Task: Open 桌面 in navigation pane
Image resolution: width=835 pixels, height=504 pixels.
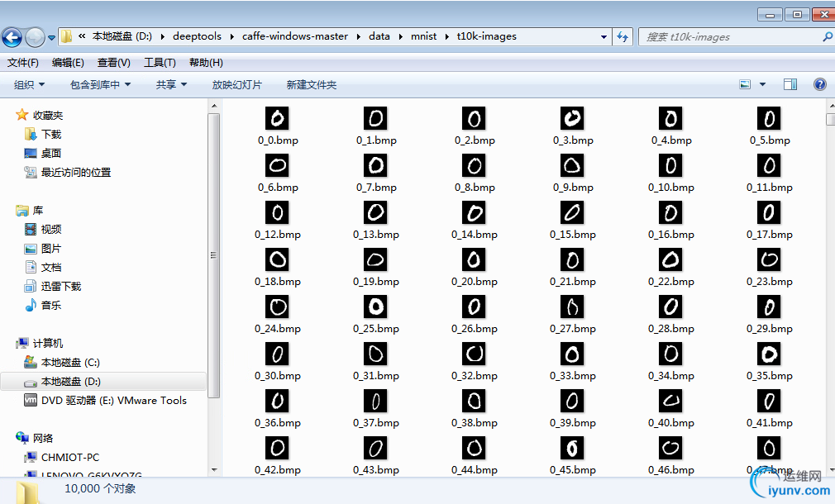Action: 51,154
